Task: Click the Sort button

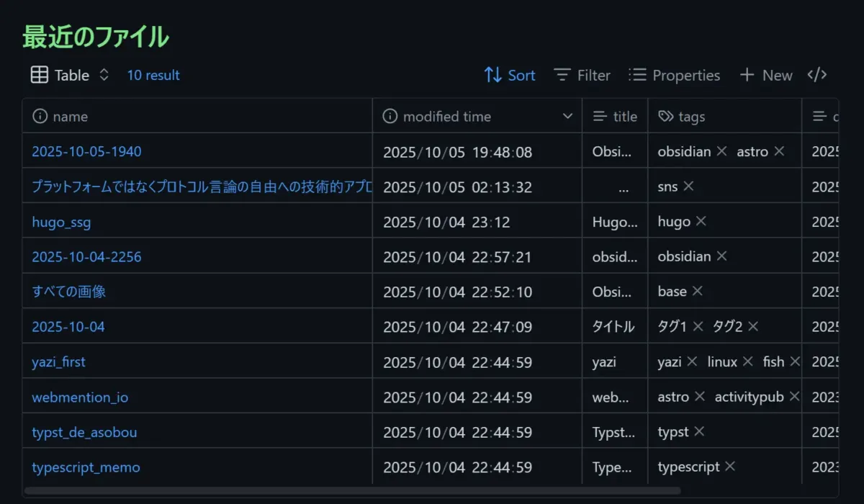Action: pyautogui.click(x=510, y=75)
